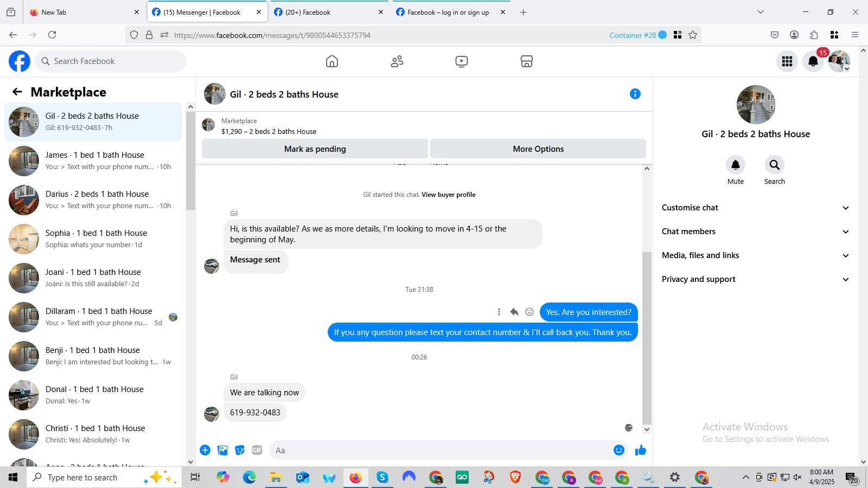
Task: Attach a photo using the image icon
Action: (x=222, y=450)
